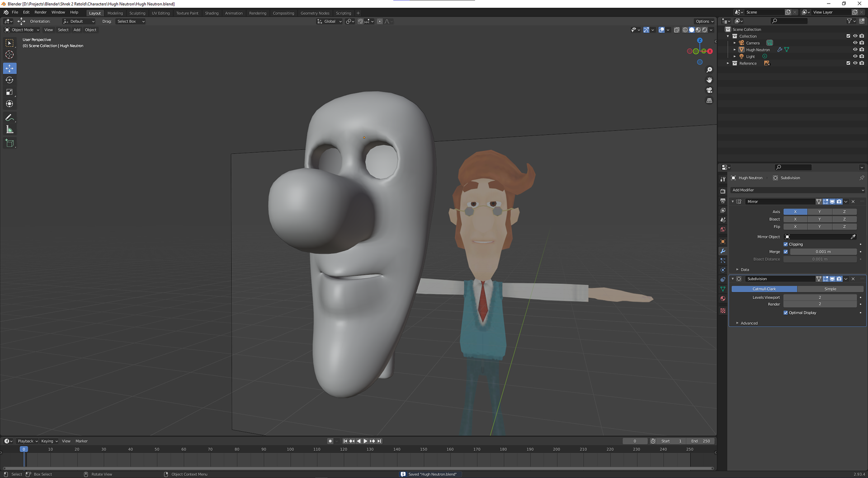The height and width of the screenshot is (478, 868).
Task: Expand the Hugh Neutron object in outliner
Action: (x=735, y=50)
